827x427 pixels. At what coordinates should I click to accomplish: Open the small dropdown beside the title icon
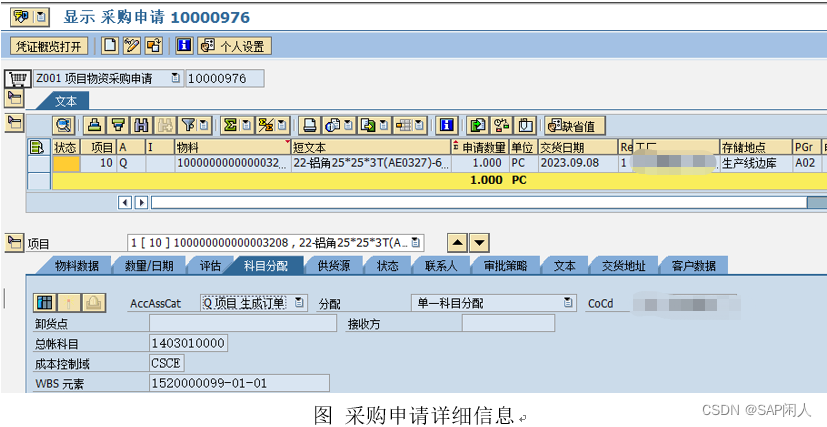42,17
